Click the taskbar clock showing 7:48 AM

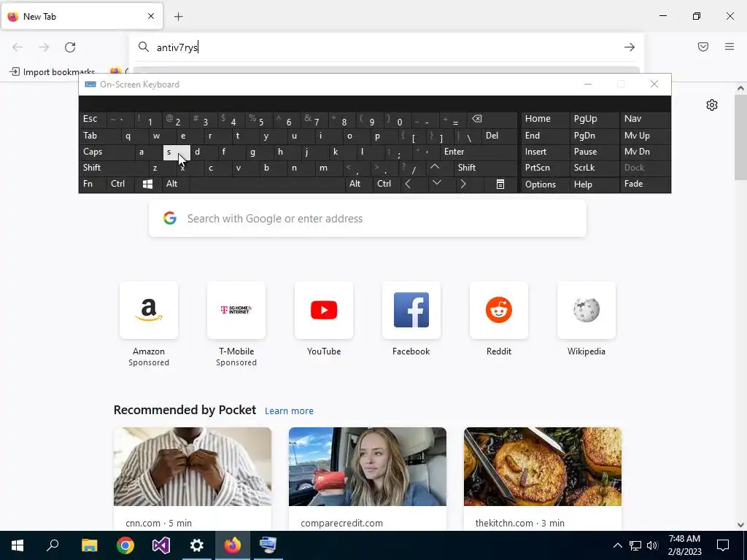684,545
